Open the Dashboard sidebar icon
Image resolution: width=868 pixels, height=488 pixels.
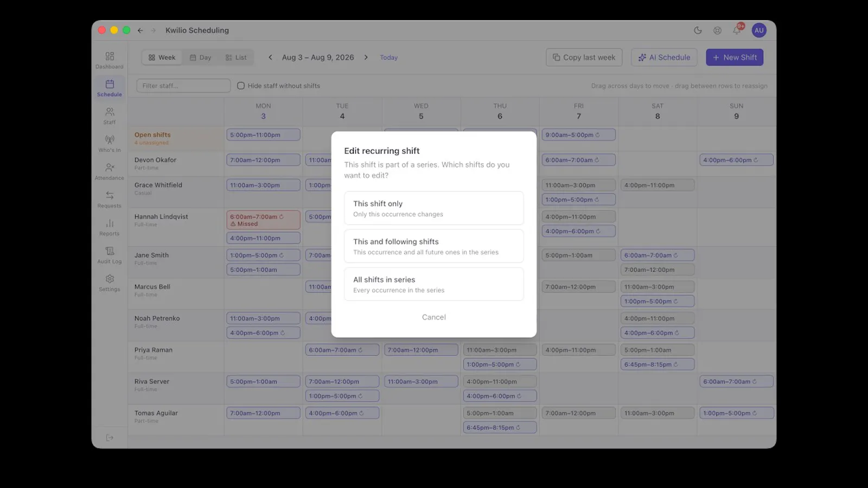point(110,60)
